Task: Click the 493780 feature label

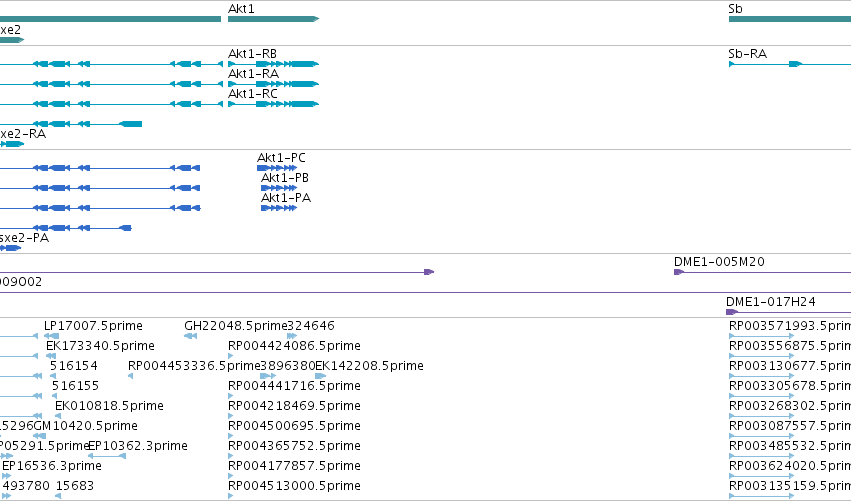Action: (x=26, y=486)
